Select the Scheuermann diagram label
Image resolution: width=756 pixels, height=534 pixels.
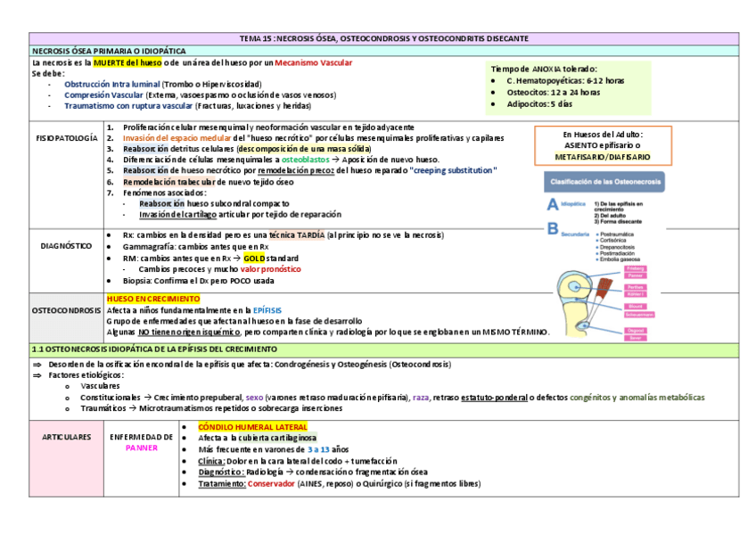(639, 315)
